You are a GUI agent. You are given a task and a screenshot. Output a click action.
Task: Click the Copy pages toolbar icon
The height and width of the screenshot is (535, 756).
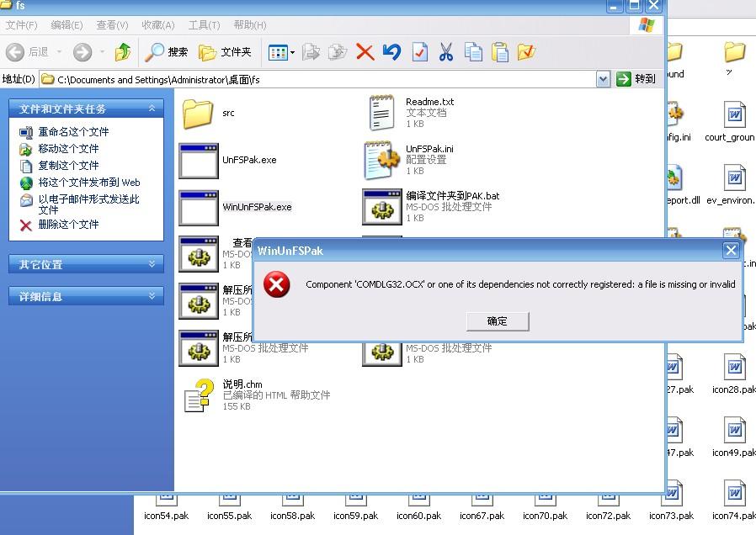click(473, 52)
